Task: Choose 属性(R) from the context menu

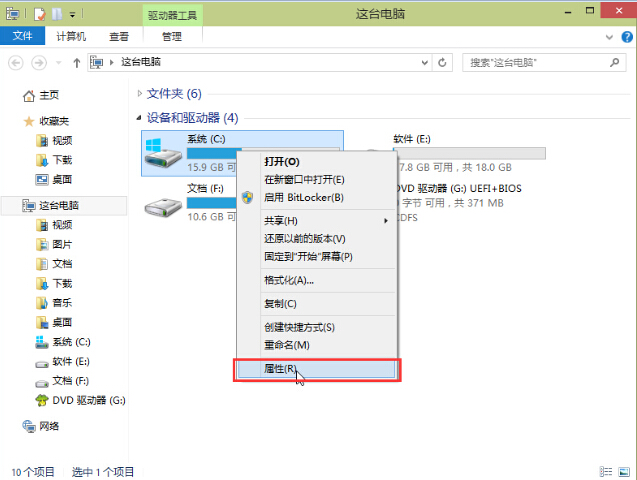Action: coord(280,369)
